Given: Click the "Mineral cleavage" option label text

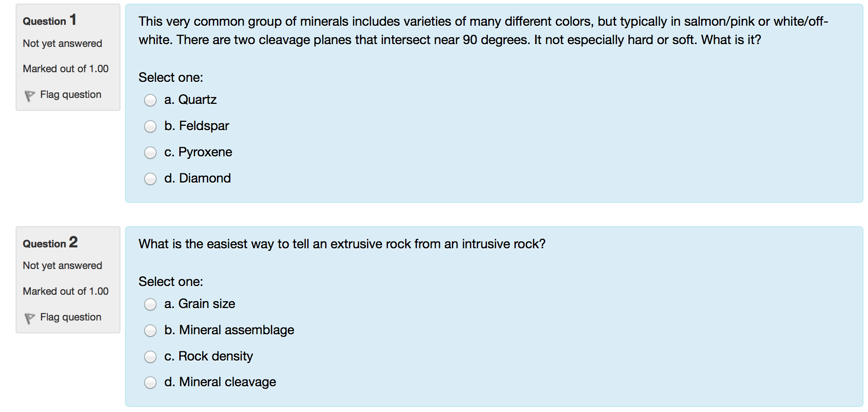Looking at the screenshot, I should tap(220, 382).
